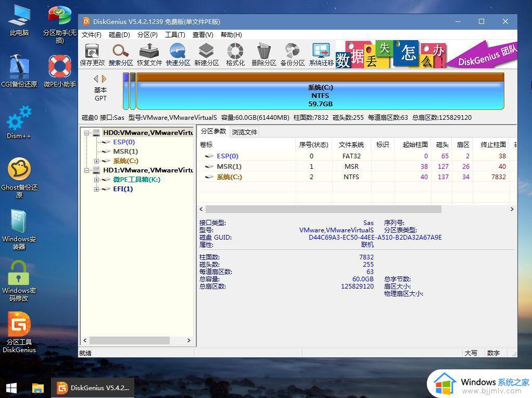532x398 pixels.
Task: Open 此电脑 desktop icon
Action: pyautogui.click(x=19, y=20)
